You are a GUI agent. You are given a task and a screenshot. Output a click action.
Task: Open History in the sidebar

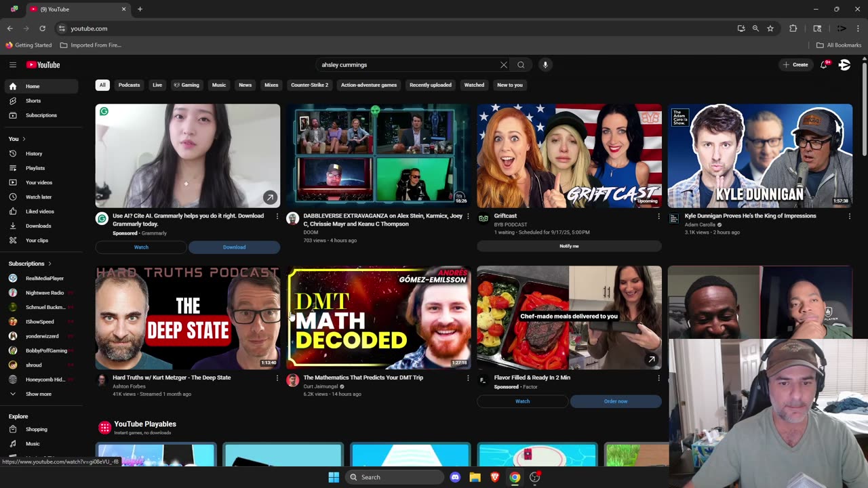click(42, 153)
